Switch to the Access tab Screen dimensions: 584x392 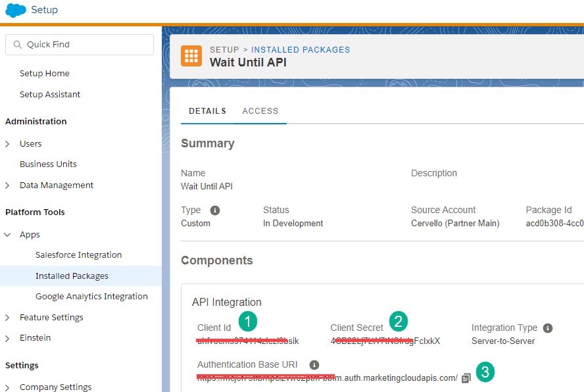(260, 111)
